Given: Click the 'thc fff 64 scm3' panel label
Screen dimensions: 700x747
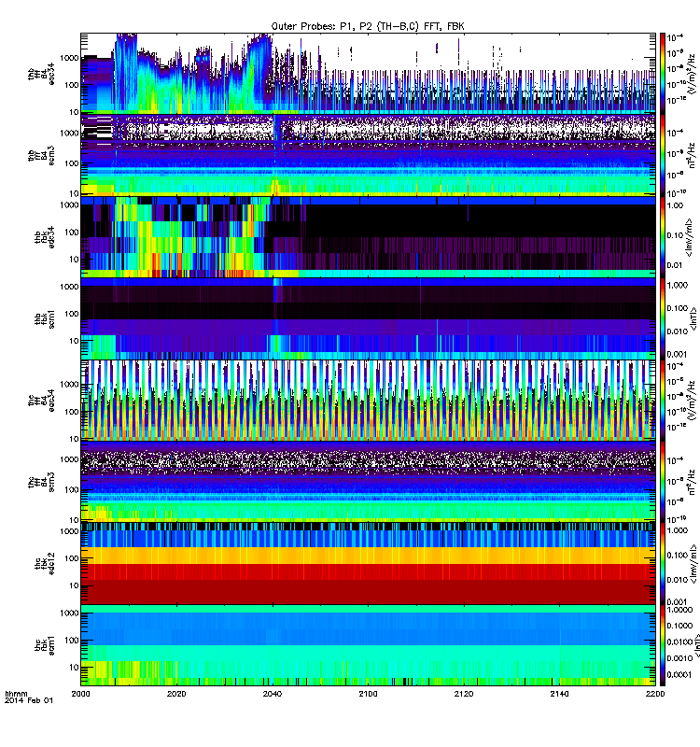Looking at the screenshot, I should pos(41,482).
